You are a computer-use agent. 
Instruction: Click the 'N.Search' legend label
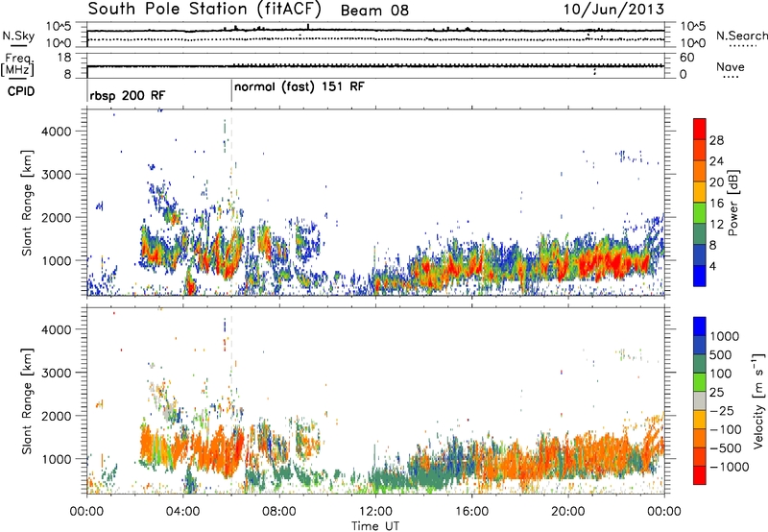coord(742,36)
